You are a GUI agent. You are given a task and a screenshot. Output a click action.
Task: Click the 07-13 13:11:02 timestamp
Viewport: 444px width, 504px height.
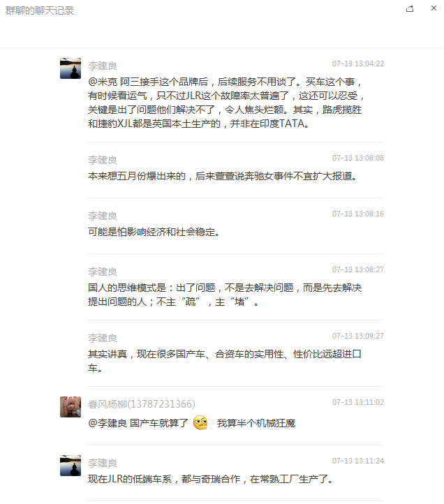click(358, 402)
